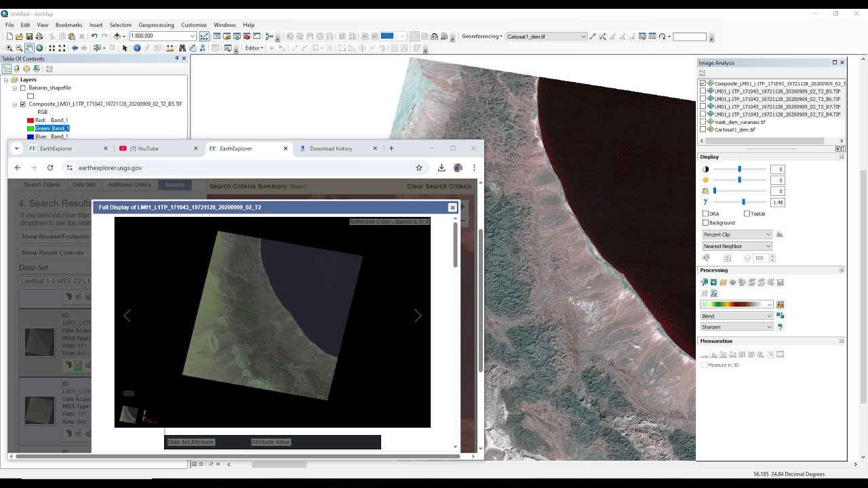This screenshot has width=868, height=488.
Task: Activate the Pan hand tool
Action: pyautogui.click(x=29, y=48)
